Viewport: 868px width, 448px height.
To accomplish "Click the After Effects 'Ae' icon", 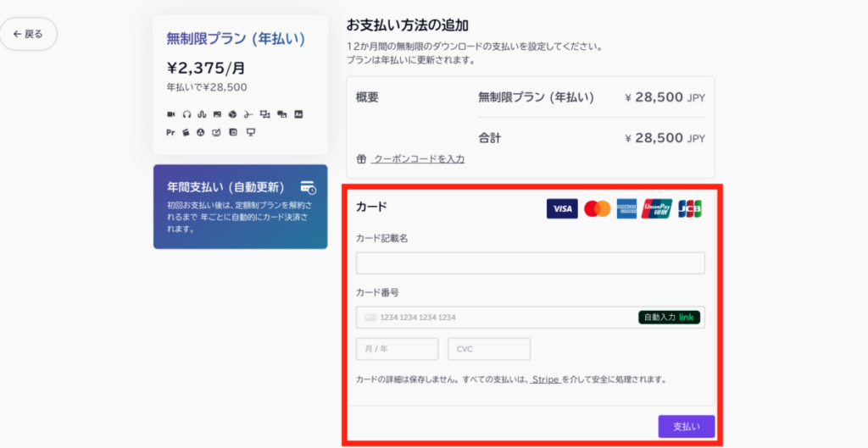I will (298, 113).
